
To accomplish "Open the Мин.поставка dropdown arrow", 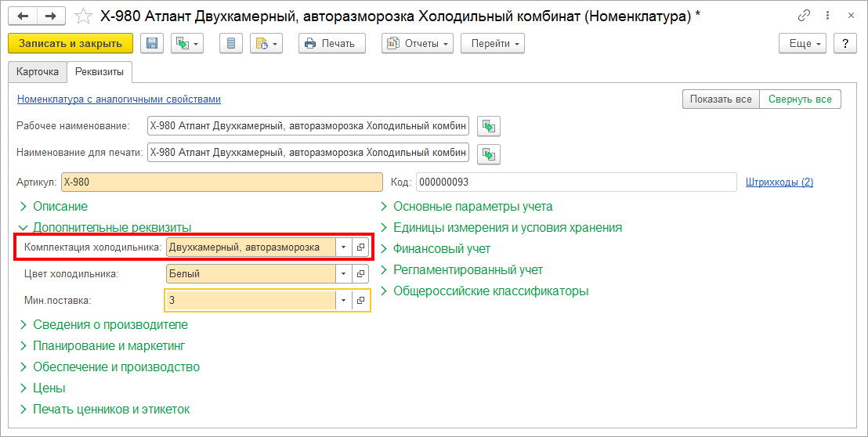I will [x=343, y=301].
